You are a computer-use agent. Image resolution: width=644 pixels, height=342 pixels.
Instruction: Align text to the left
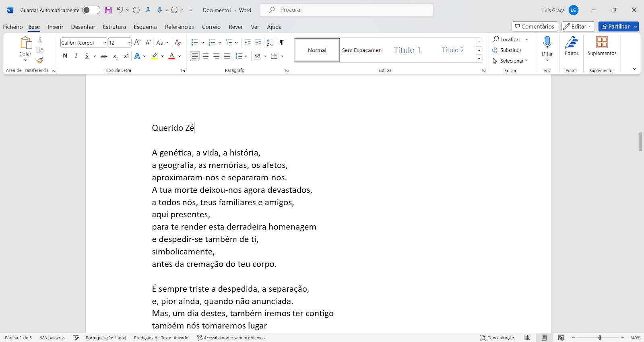195,56
